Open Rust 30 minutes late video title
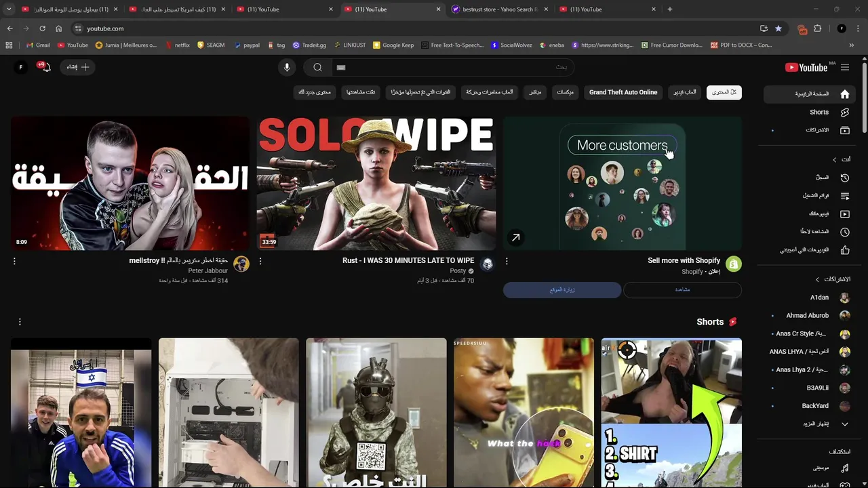 click(408, 261)
